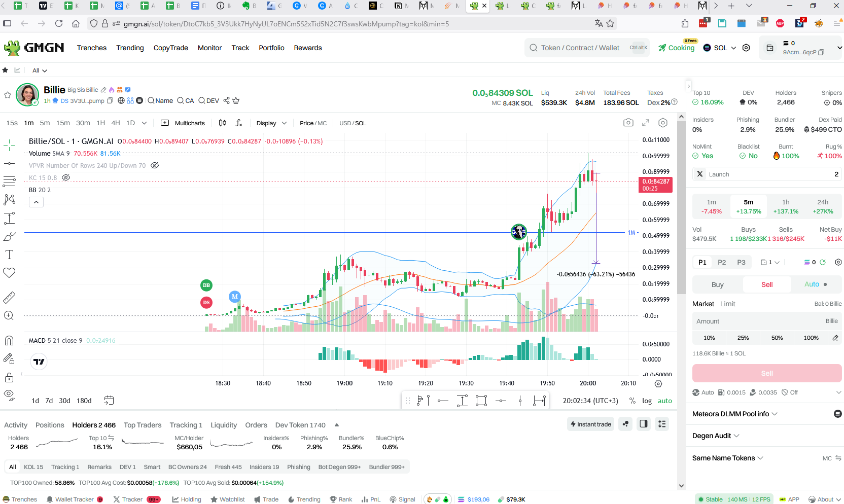Viewport: 844px width, 504px height.
Task: Click the Buy button tab
Action: pos(717,284)
